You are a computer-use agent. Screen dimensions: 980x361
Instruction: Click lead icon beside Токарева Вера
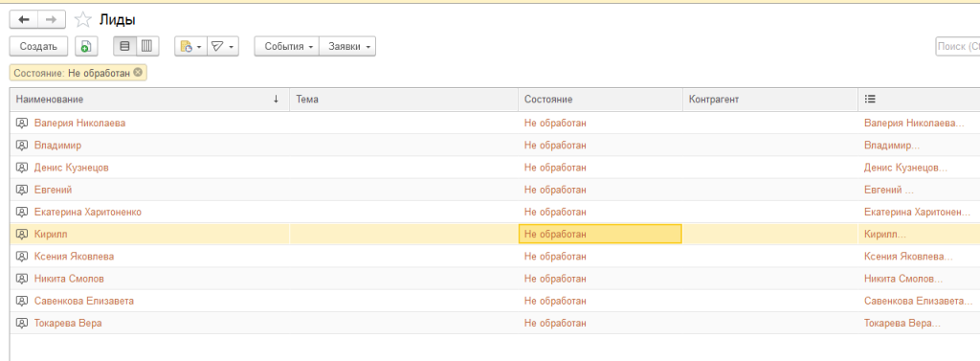pyautogui.click(x=22, y=324)
